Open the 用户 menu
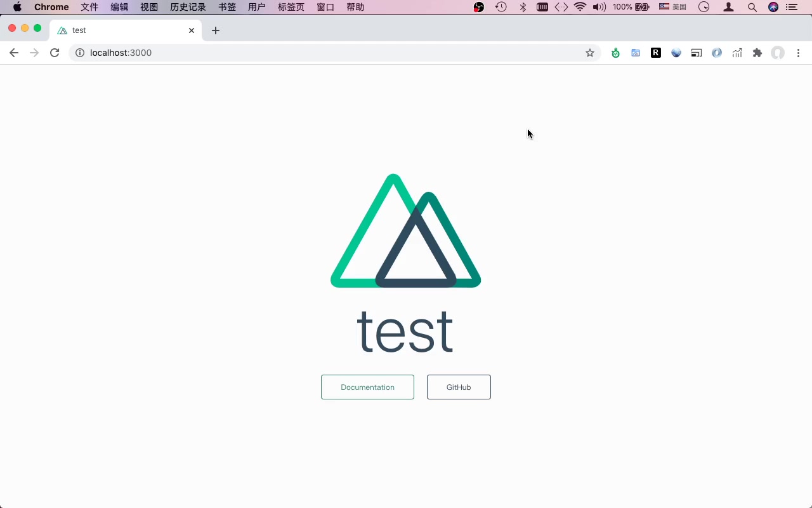 point(257,7)
